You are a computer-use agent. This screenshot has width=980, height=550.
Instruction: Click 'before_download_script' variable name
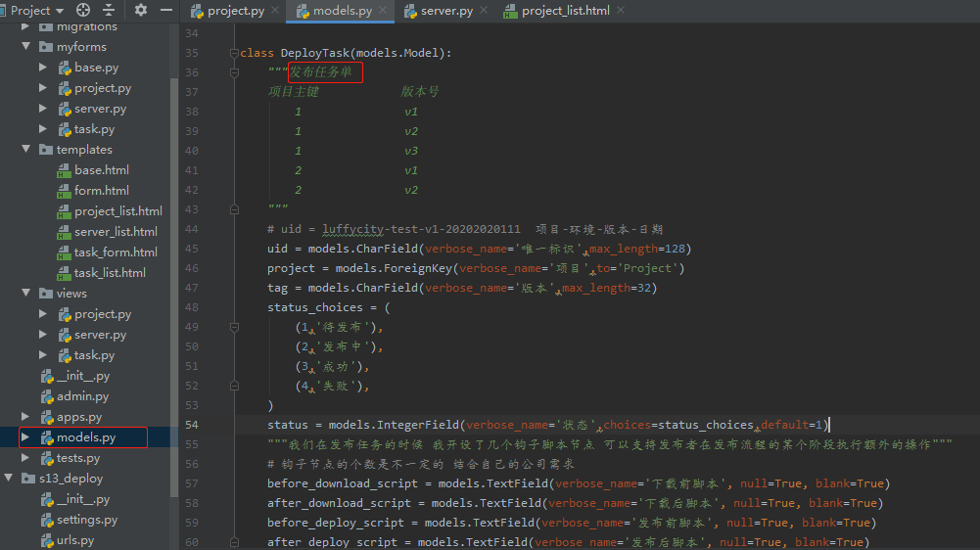[x=343, y=483]
